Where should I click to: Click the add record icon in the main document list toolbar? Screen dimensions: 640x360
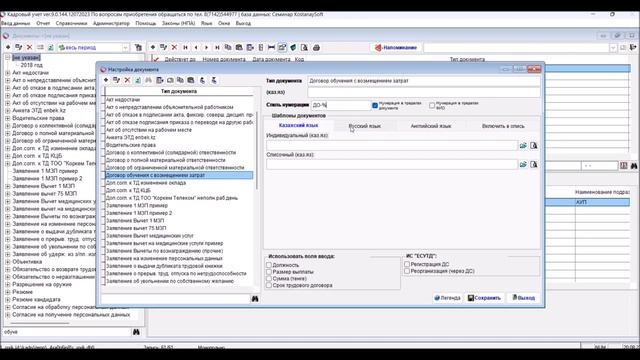point(153,47)
